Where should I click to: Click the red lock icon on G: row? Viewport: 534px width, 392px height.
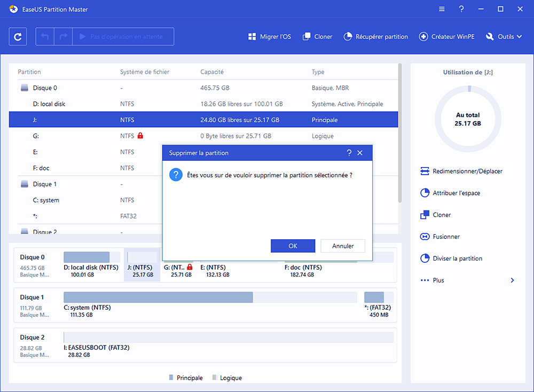pyautogui.click(x=140, y=136)
